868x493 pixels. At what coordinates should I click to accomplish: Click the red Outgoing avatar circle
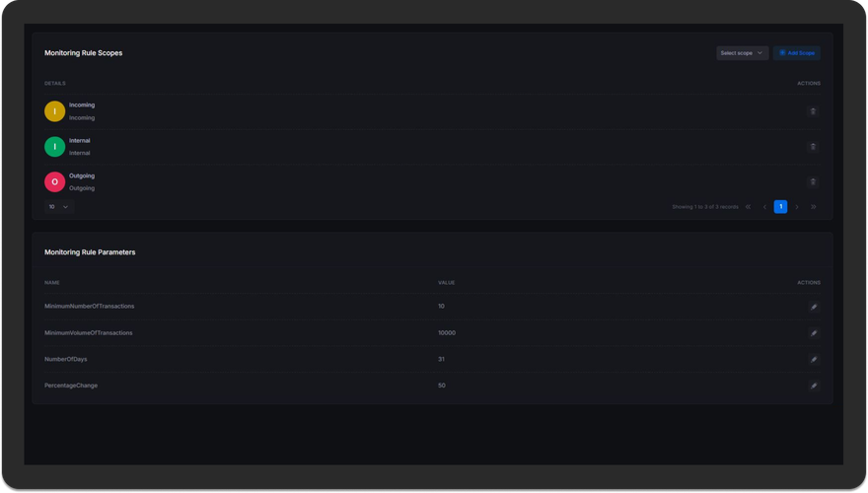point(55,182)
